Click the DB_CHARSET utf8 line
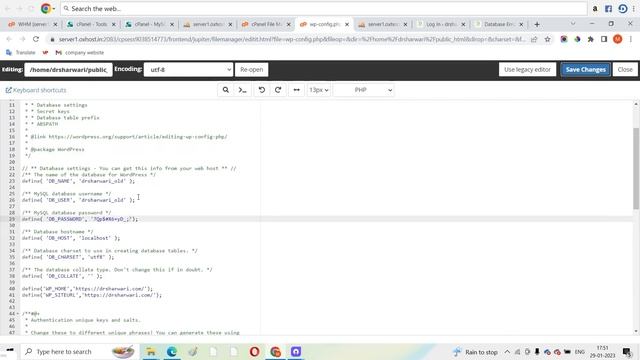 tap(68, 257)
